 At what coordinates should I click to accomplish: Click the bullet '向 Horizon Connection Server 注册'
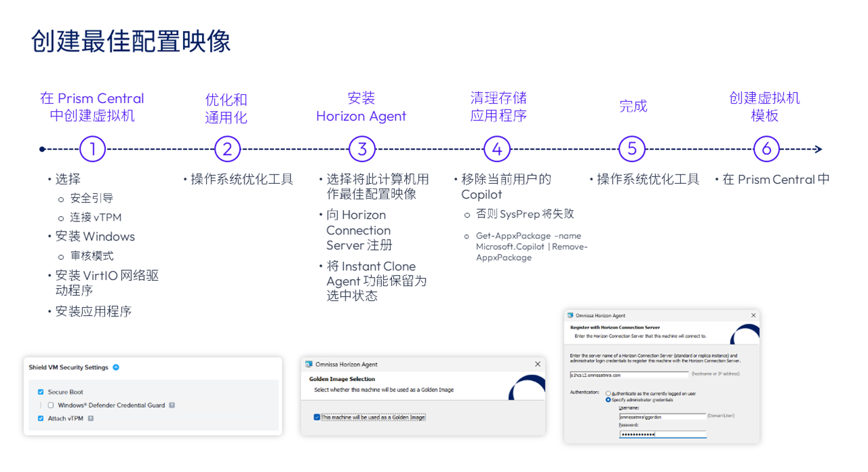(x=360, y=230)
